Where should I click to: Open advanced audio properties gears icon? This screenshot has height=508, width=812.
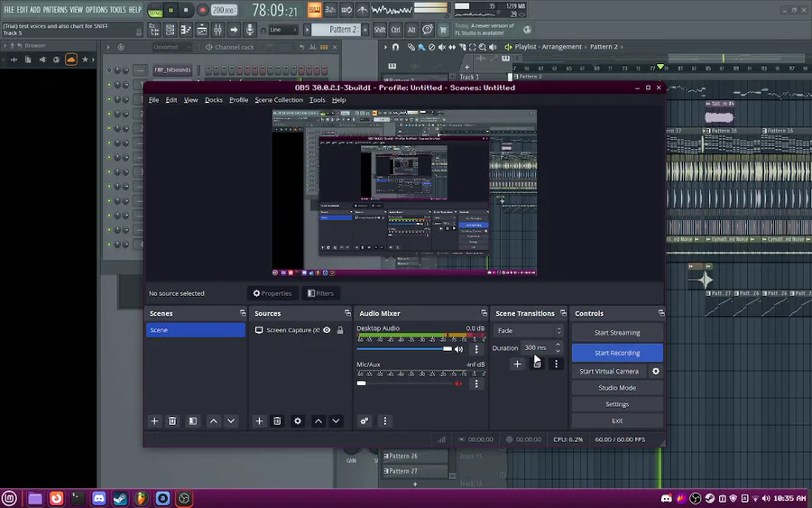click(364, 421)
